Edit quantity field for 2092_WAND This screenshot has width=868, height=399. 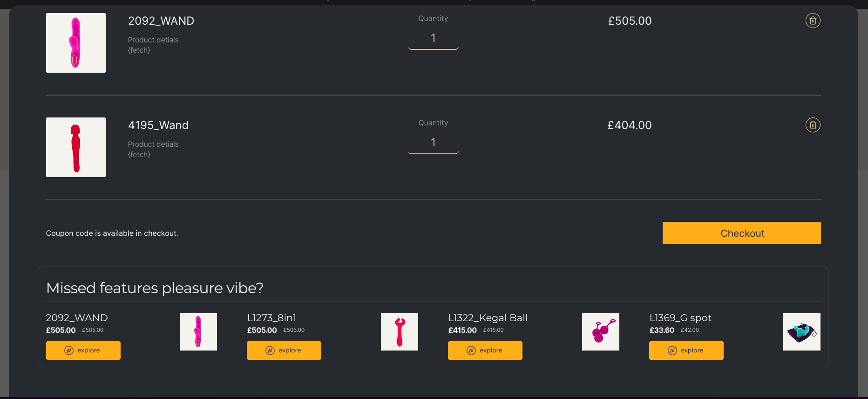pos(433,39)
